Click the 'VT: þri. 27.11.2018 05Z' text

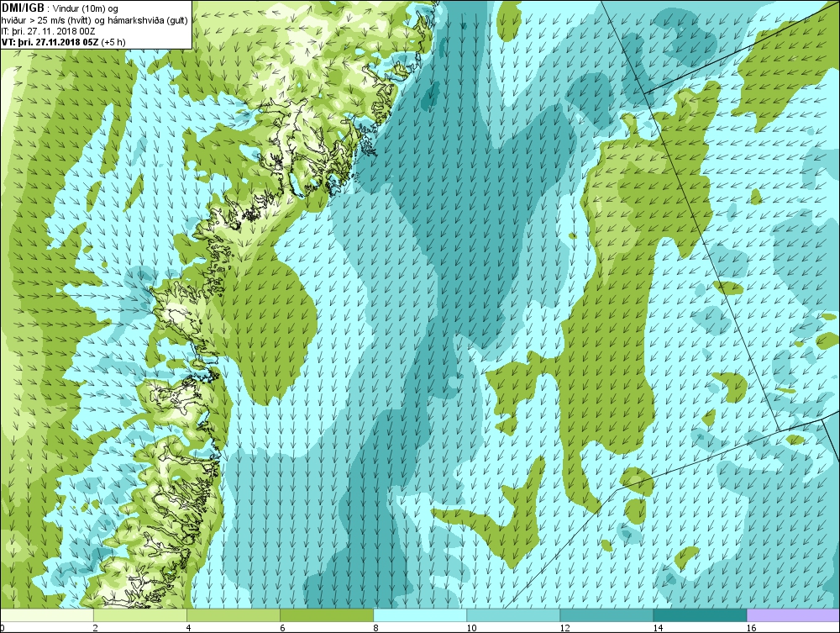[x=50, y=42]
